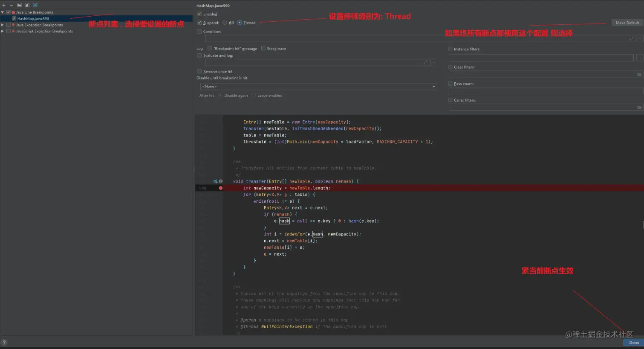Enable the Class filters checkbox
Viewport: 644px width, 349px height.
[x=450, y=67]
